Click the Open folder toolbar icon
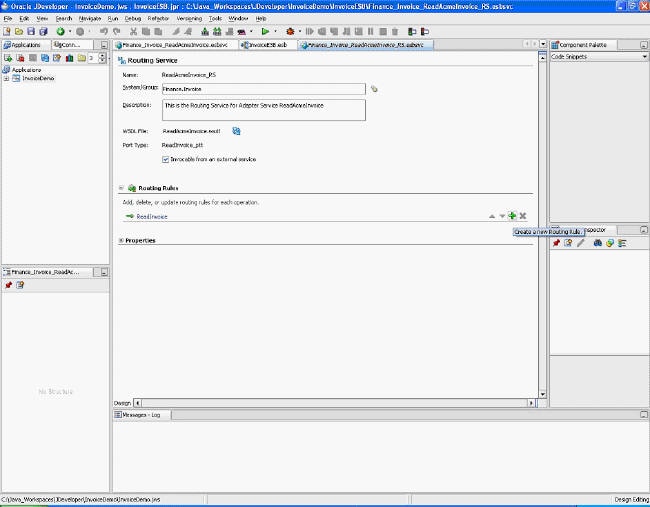 [19, 32]
